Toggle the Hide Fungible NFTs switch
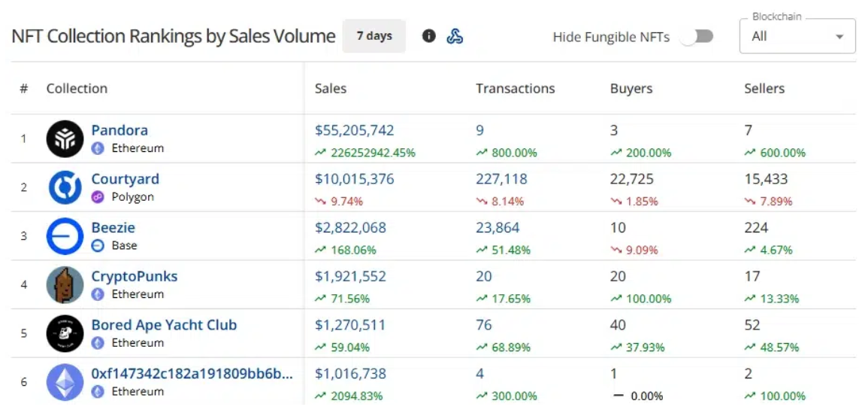The width and height of the screenshot is (868, 410). point(697,37)
